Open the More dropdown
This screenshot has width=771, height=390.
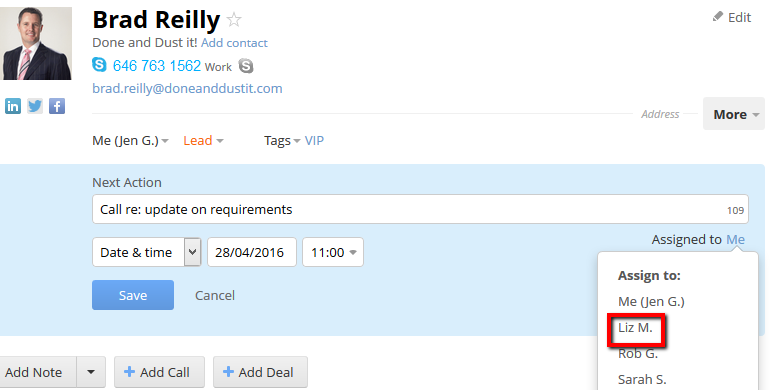point(734,114)
